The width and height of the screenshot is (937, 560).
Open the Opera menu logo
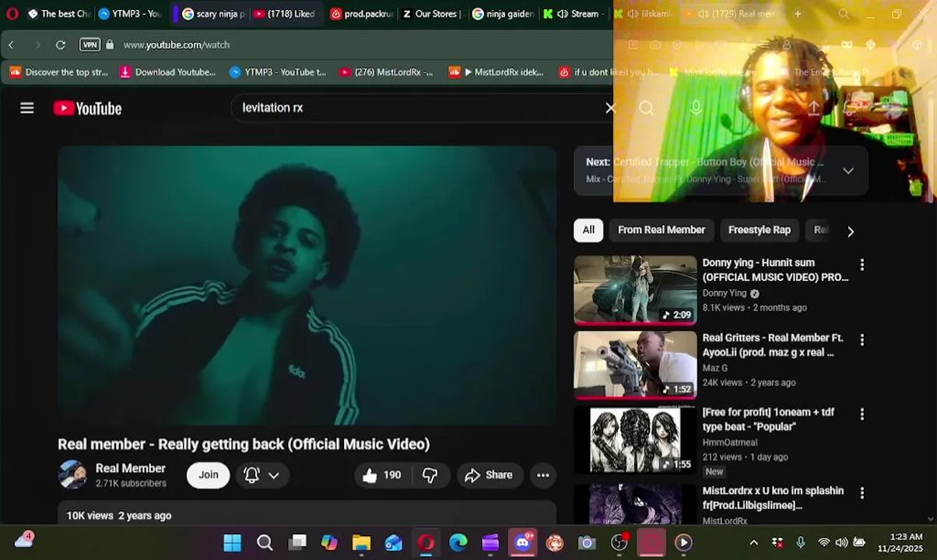click(x=12, y=13)
